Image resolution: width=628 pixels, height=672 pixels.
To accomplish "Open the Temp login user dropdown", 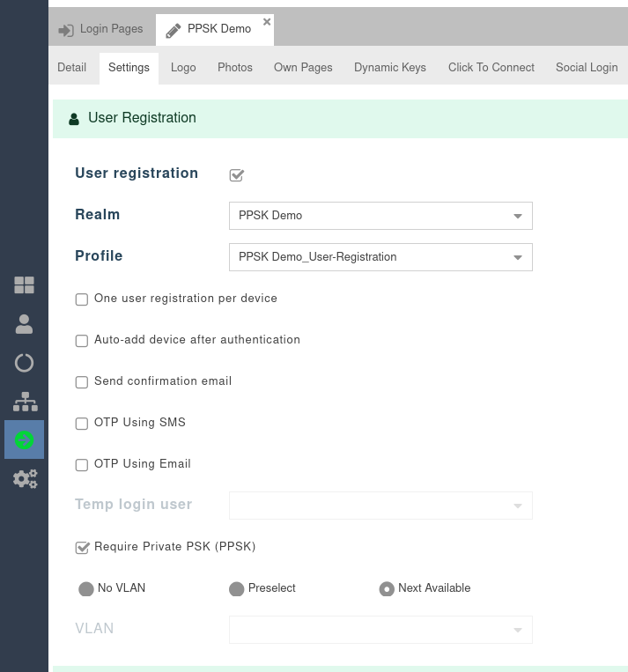I will pos(380,506).
